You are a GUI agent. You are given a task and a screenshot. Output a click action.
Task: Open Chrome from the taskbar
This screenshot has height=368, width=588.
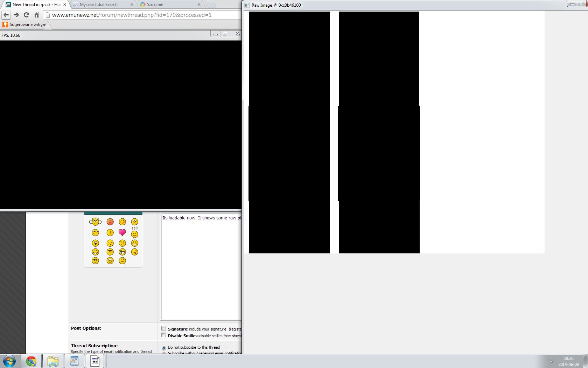point(31,361)
